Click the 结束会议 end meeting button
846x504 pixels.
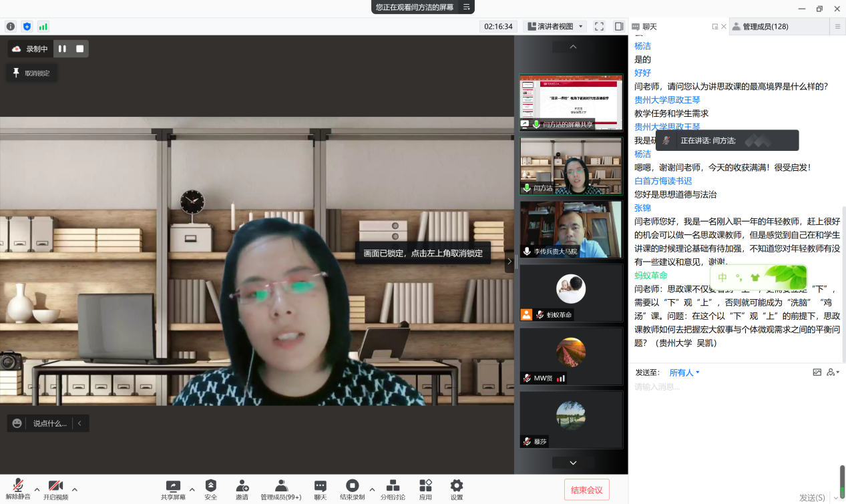[586, 490]
